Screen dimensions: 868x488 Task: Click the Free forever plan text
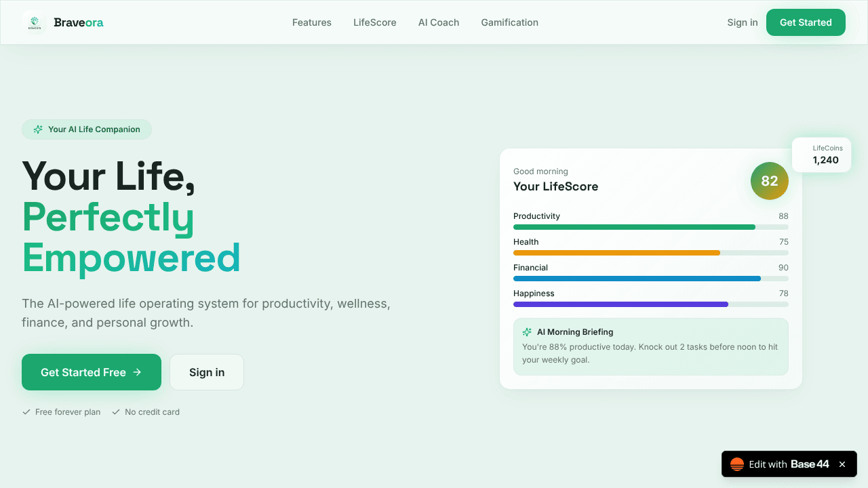click(x=68, y=412)
